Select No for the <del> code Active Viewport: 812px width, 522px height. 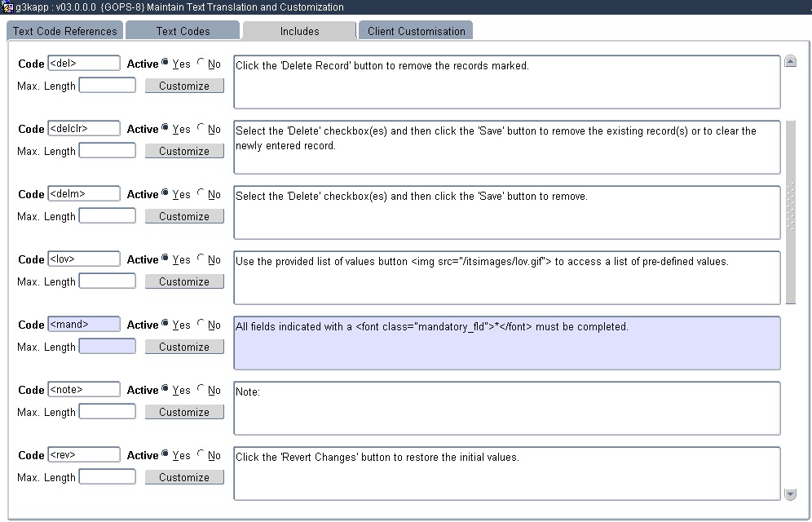pos(201,63)
